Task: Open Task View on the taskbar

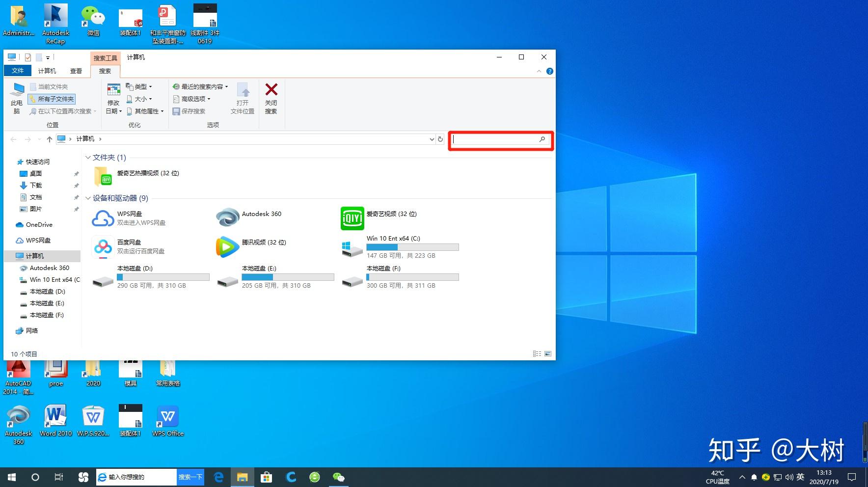Action: tap(59, 477)
